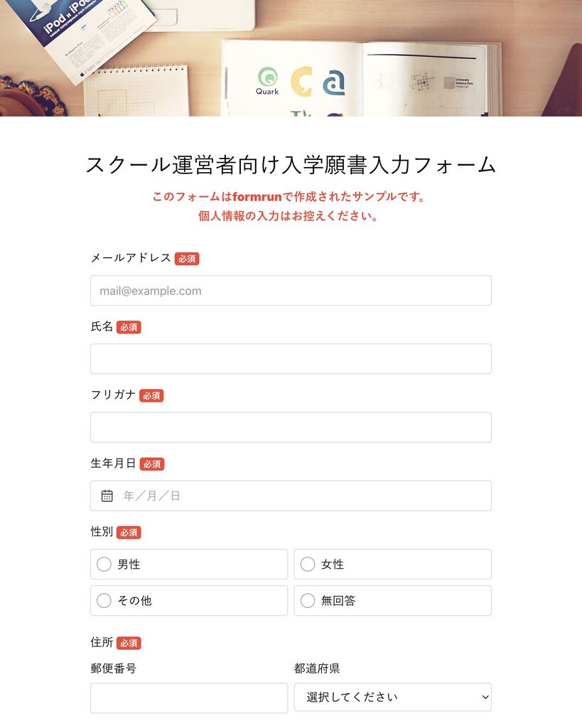Screen dimensions: 582x728
Task: Click the 必須 badge next to 性別
Action: [x=129, y=532]
